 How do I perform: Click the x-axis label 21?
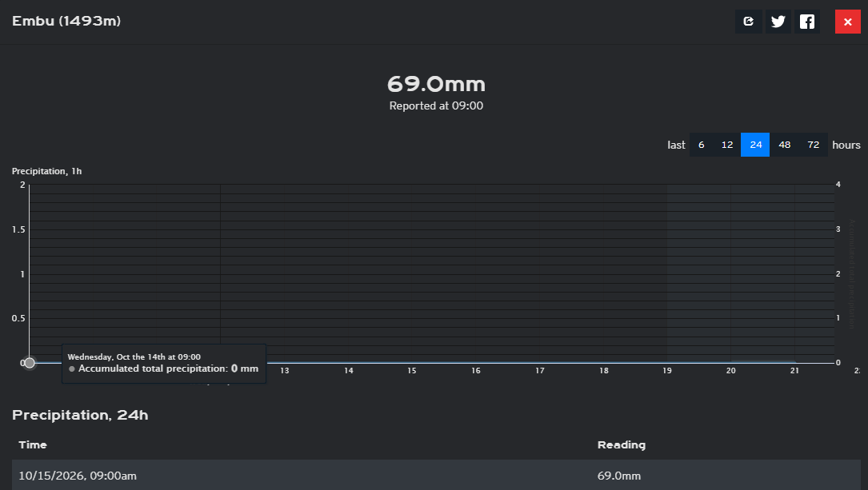794,371
